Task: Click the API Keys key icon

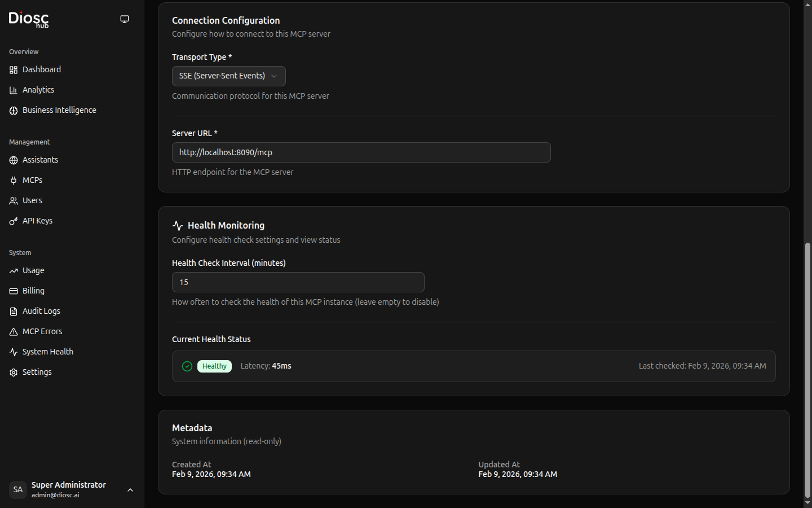Action: click(14, 221)
